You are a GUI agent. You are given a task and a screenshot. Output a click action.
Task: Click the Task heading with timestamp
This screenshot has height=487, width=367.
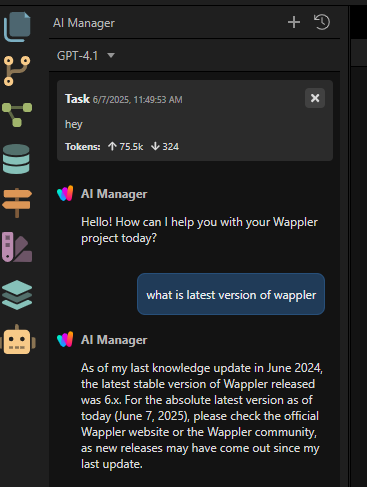[124, 99]
